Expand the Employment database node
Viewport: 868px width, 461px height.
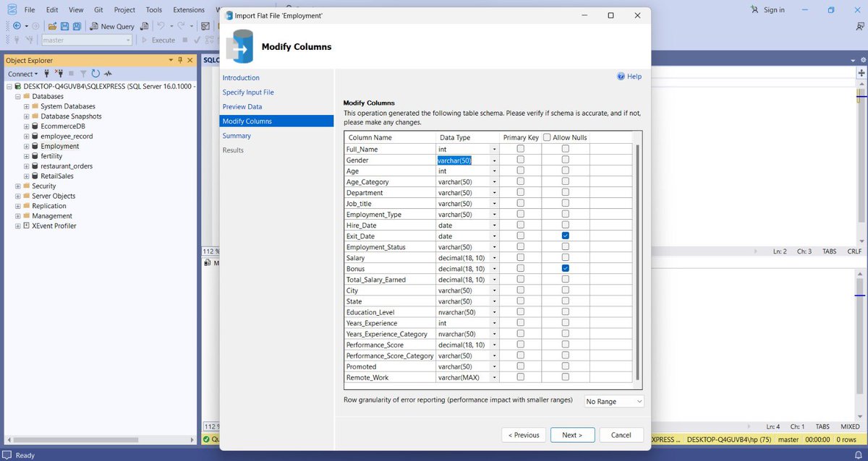coord(26,146)
